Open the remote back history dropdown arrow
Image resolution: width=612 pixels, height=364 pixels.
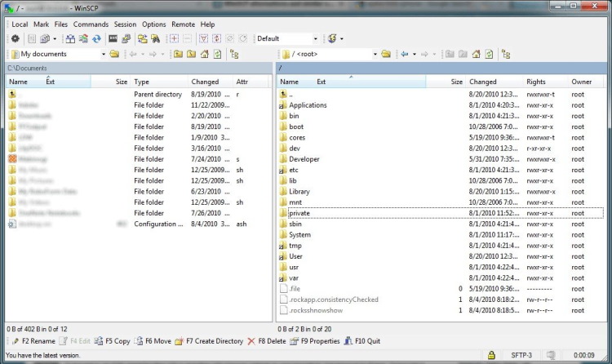[415, 54]
